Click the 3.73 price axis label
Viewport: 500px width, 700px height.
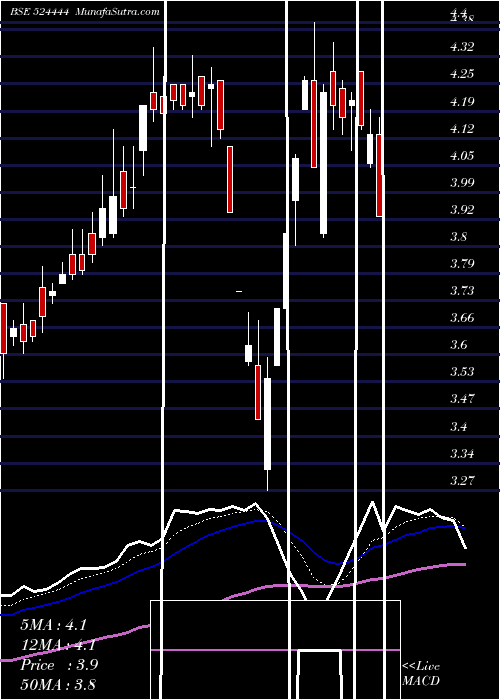click(462, 291)
